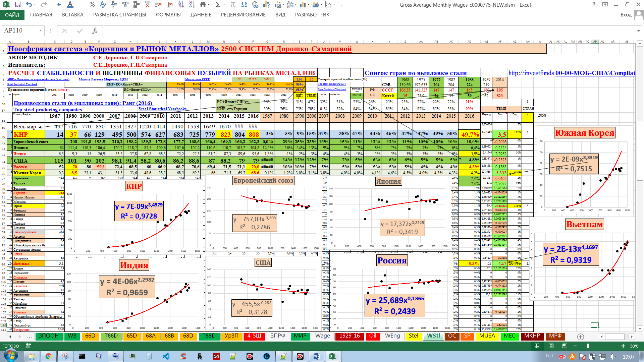Click the font color A icon

70,5
